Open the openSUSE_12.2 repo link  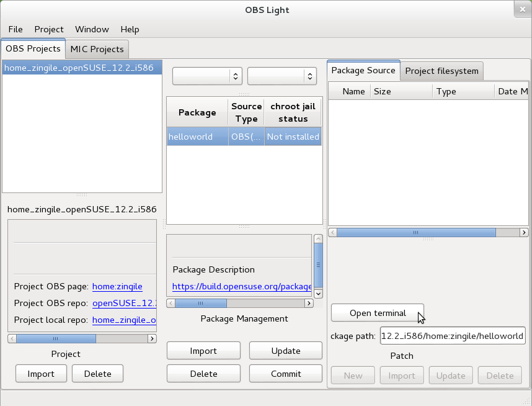[x=124, y=303]
